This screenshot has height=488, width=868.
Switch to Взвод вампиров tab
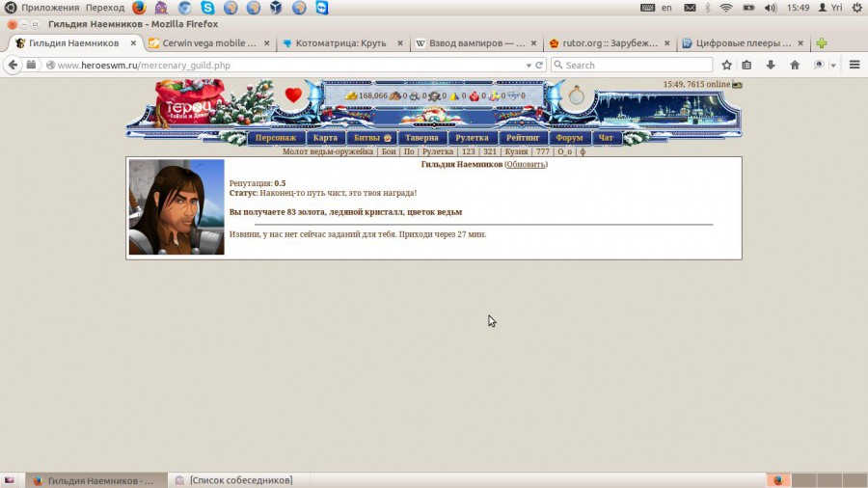pyautogui.click(x=476, y=42)
